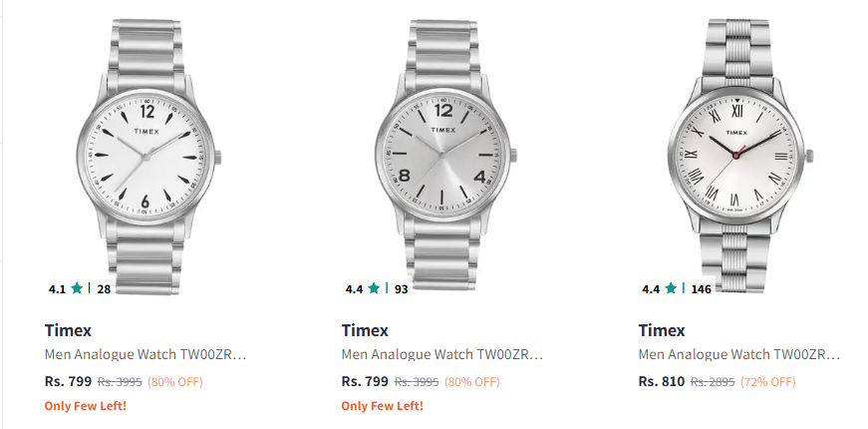Screen dimensions: 868x429
Task: Click the star icon next to 146 reviews
Action: pyautogui.click(x=671, y=288)
